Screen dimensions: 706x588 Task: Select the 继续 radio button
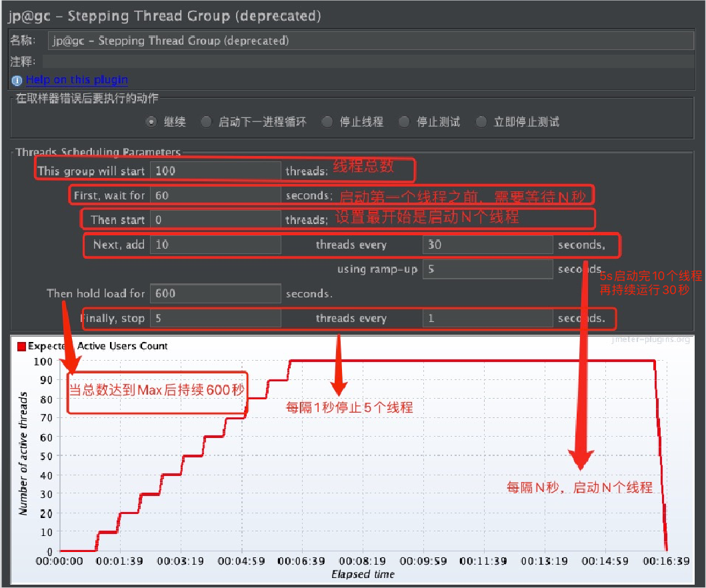tap(151, 121)
